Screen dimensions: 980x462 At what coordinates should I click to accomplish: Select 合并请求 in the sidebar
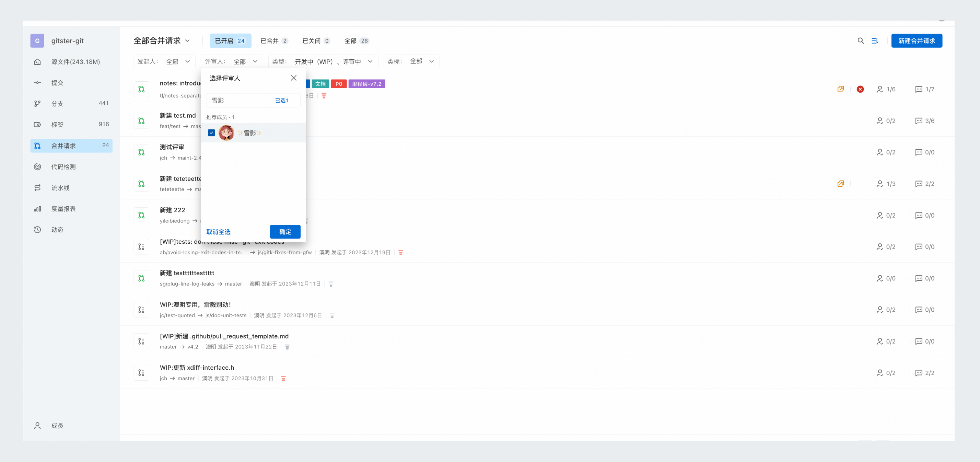71,146
